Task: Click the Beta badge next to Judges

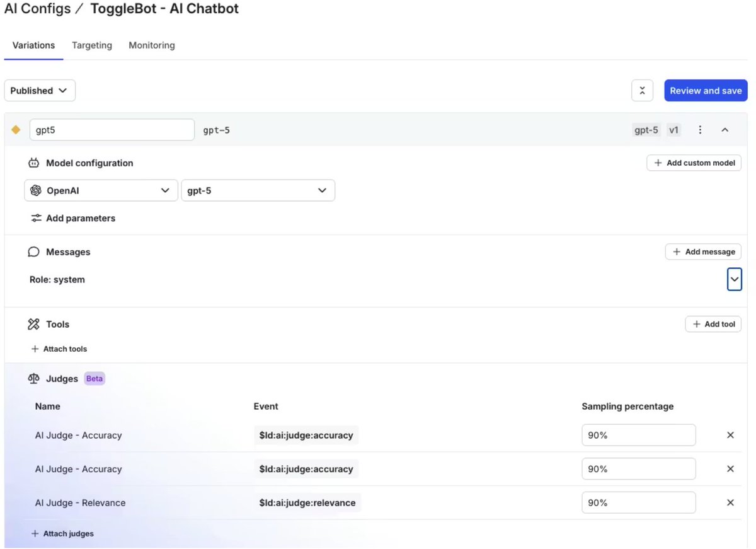Action: click(x=94, y=379)
